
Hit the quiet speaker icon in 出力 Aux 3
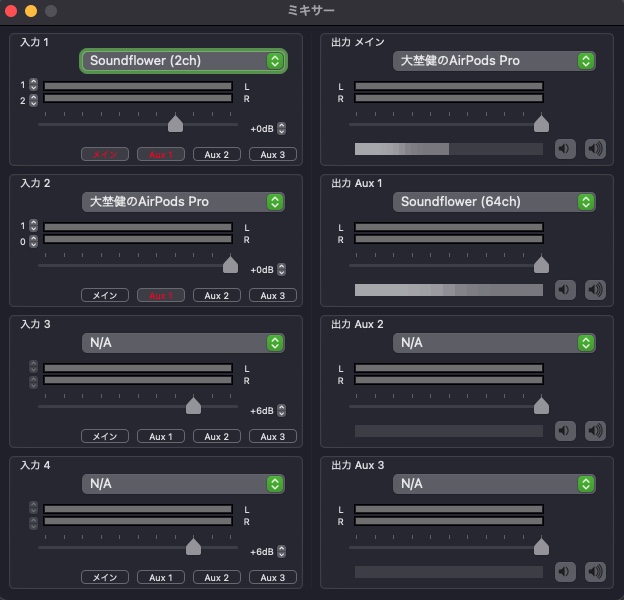(565, 572)
